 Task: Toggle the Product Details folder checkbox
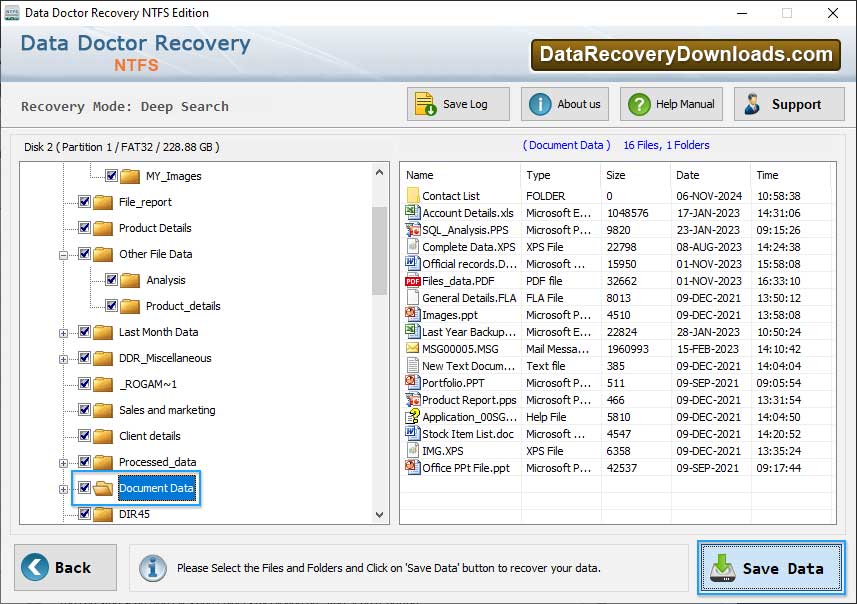84,227
